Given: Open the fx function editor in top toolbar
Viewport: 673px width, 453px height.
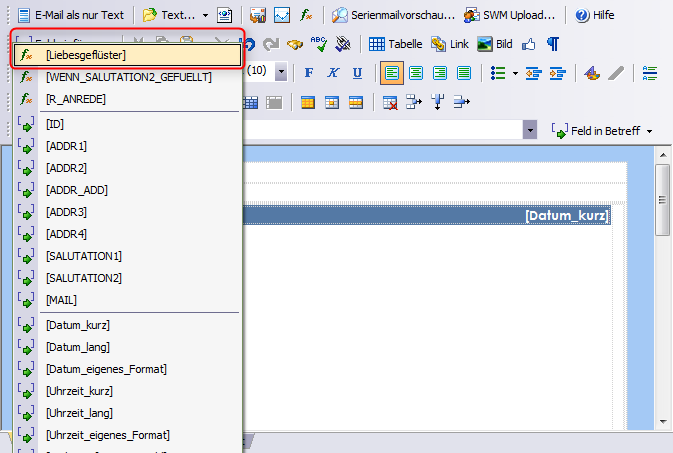Looking at the screenshot, I should click(x=306, y=15).
